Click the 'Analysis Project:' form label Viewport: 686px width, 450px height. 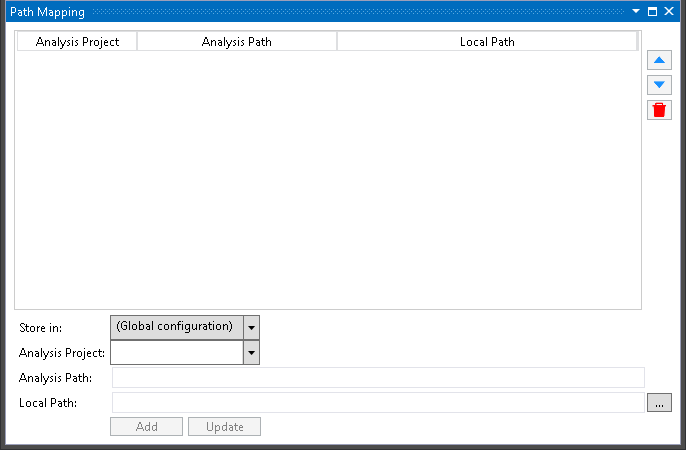click(x=62, y=353)
